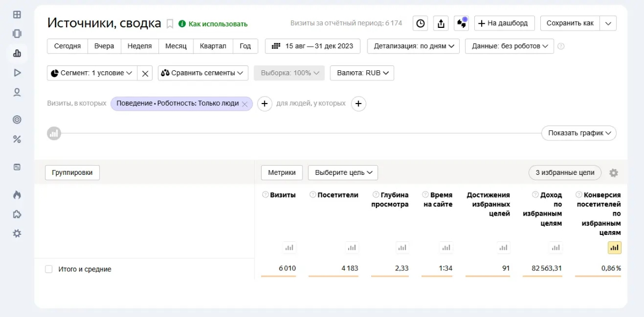Remove the Роботность: Только люди filter chip
The image size is (644, 317).
click(x=245, y=104)
